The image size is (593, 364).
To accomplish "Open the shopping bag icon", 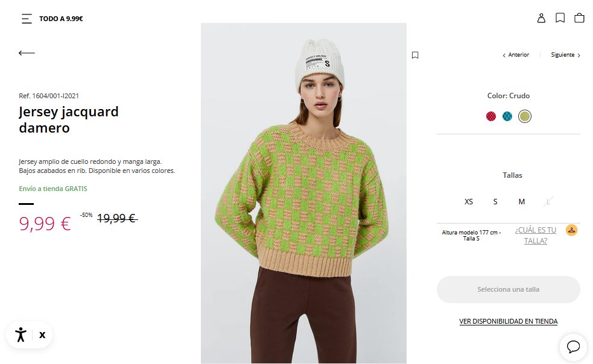I will 579,17.
